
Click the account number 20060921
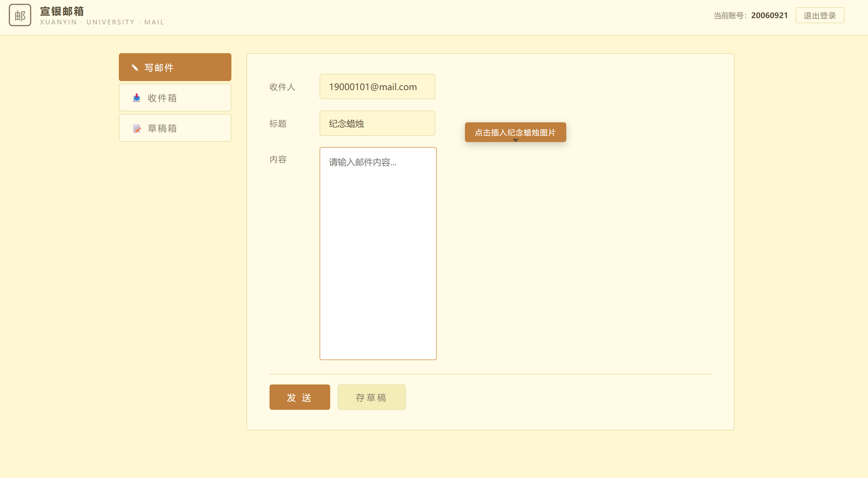pos(769,16)
